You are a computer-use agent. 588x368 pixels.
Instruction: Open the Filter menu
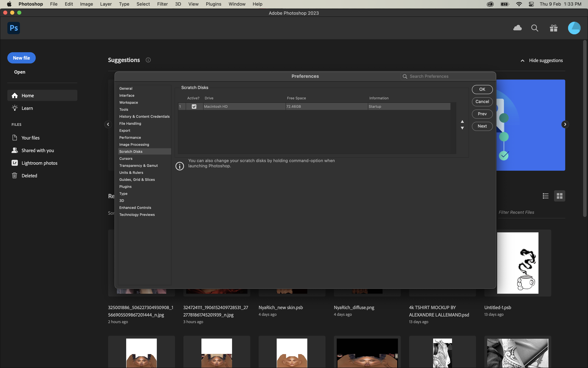point(162,4)
